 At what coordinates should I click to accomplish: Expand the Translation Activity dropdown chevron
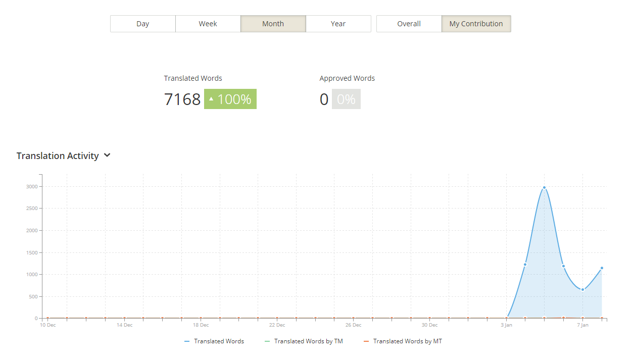107,155
